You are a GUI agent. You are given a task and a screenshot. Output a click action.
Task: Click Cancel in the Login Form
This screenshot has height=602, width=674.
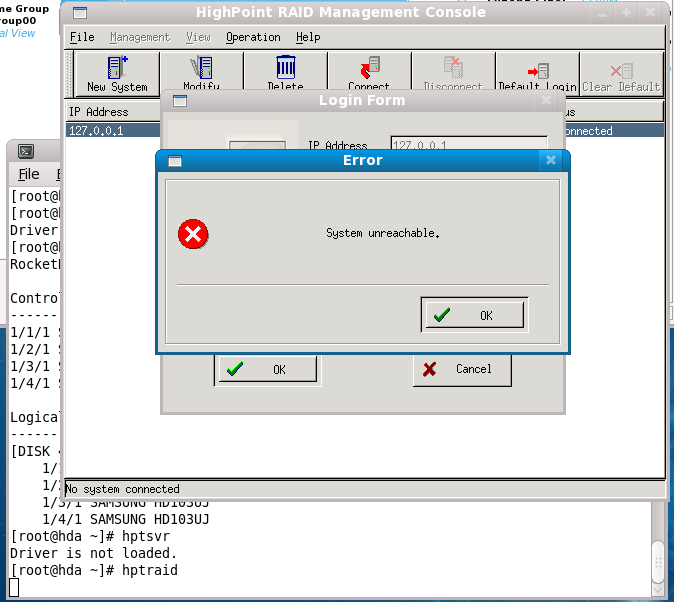pos(462,369)
